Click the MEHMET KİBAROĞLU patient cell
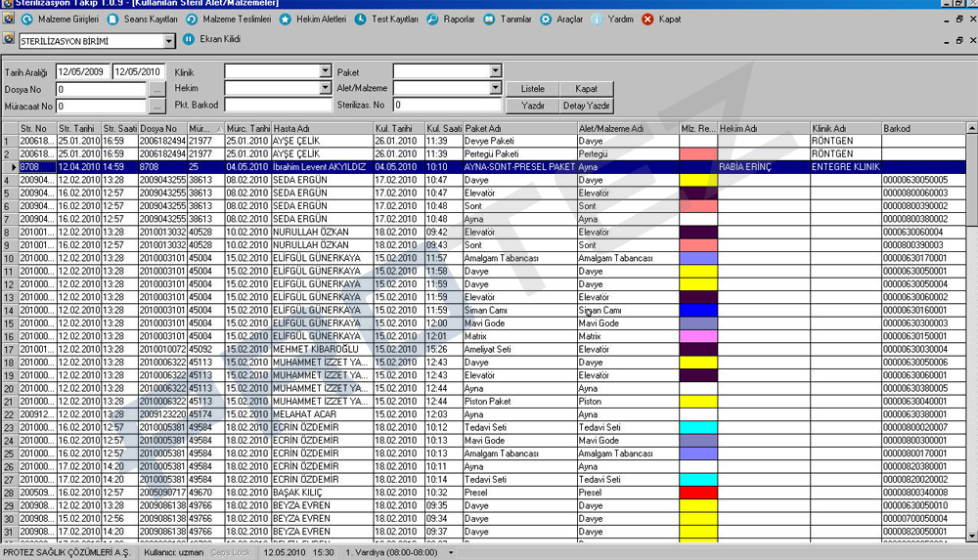 coord(322,349)
